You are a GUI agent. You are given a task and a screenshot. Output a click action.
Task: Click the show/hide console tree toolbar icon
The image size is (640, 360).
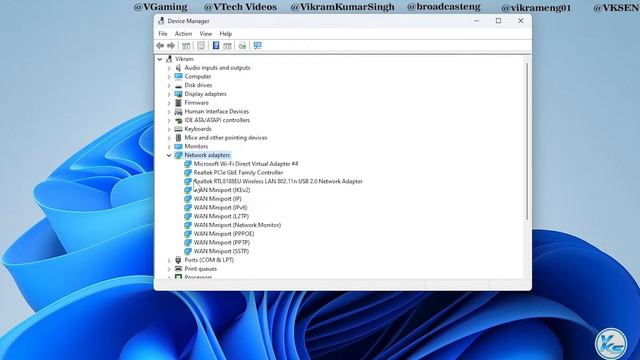[x=186, y=46]
